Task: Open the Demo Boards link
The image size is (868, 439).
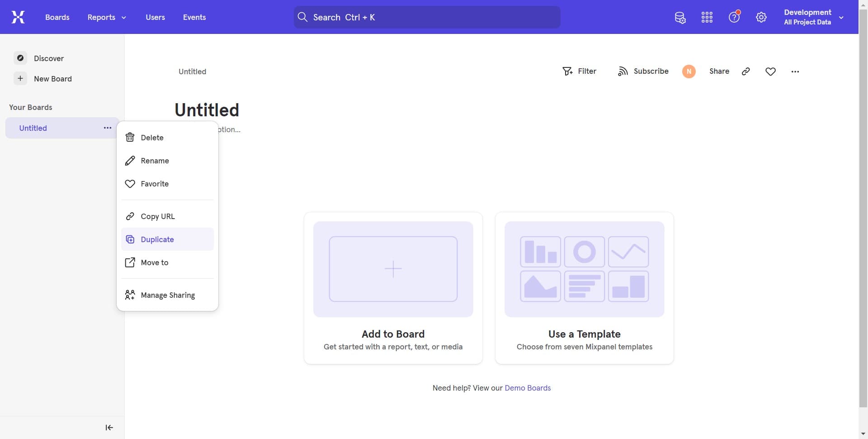Action: point(528,388)
